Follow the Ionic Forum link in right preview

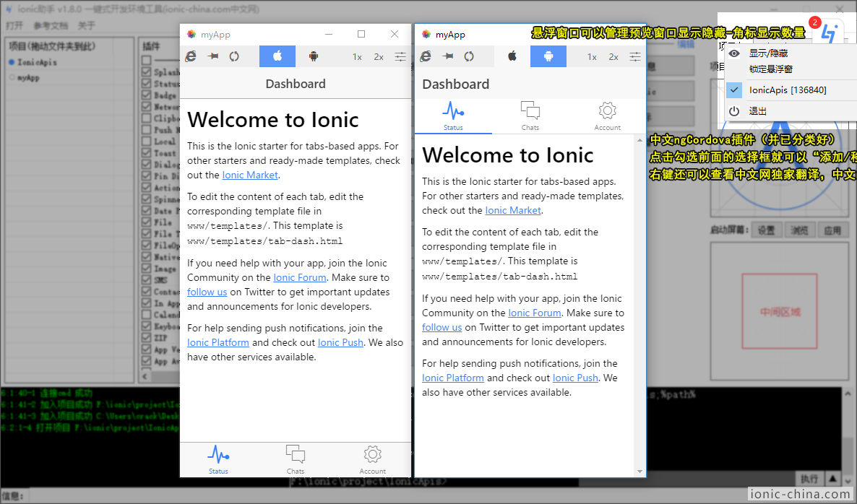point(535,313)
